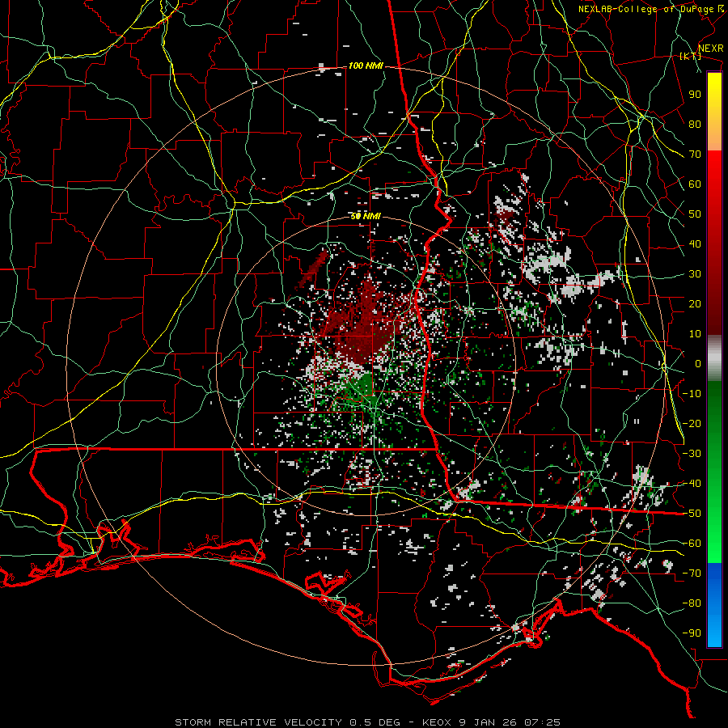Click the gray zero-velocity segment of the color bar

click(x=714, y=358)
